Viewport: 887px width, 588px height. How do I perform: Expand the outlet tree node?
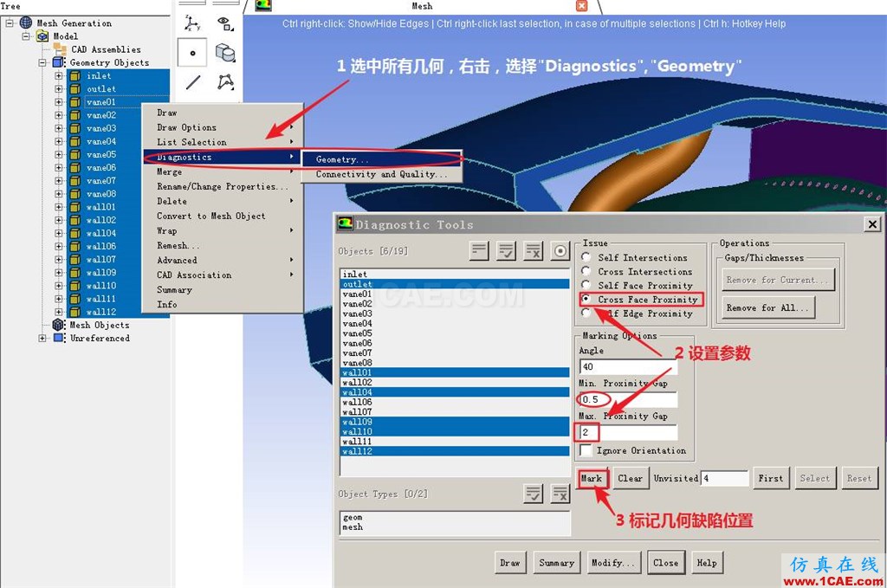tap(59, 89)
